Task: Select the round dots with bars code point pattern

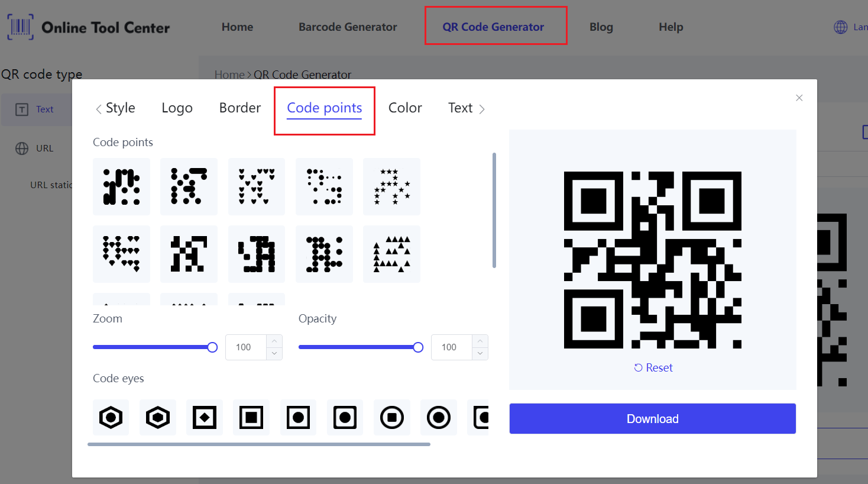Action: point(189,186)
